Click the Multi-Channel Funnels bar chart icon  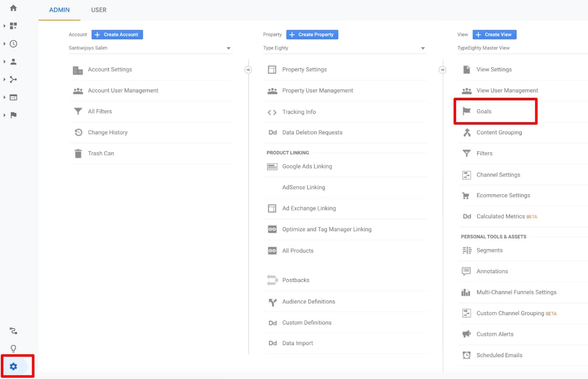coord(466,293)
